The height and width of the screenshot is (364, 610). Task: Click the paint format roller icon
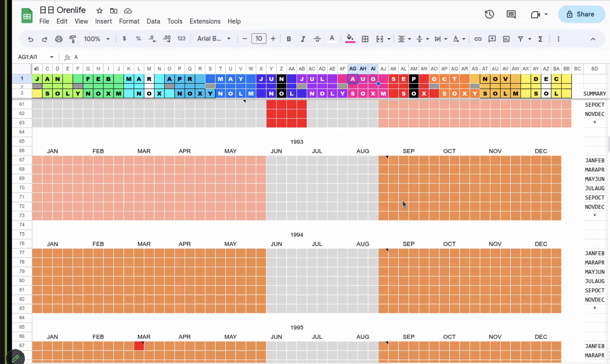click(x=72, y=39)
